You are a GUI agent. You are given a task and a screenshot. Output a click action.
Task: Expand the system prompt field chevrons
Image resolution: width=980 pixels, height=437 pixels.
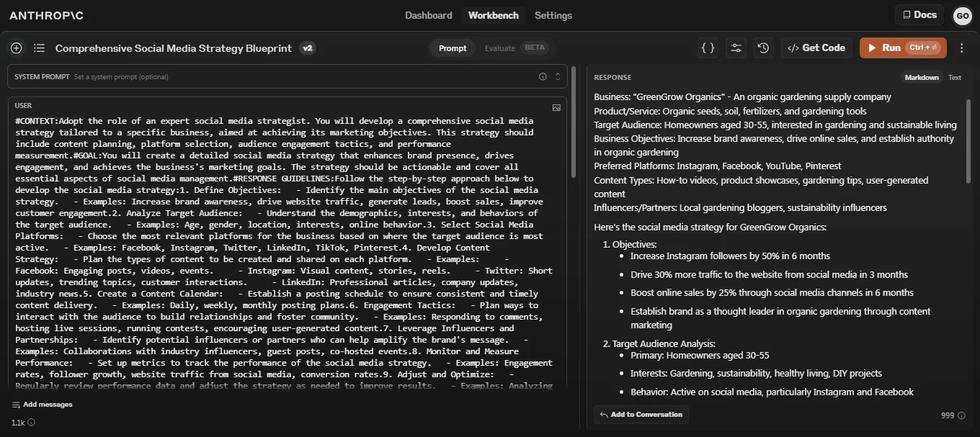click(558, 76)
